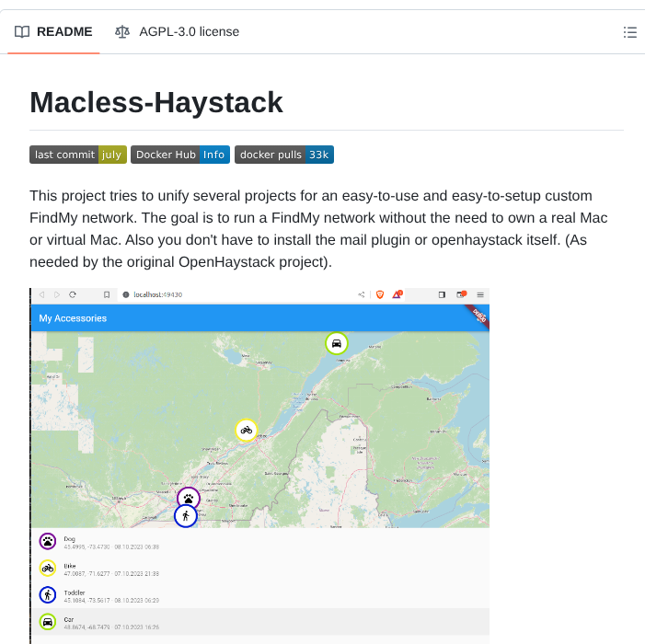This screenshot has height=644, width=645.
Task: Click the Dog accessory name text
Action: pyautogui.click(x=70, y=539)
